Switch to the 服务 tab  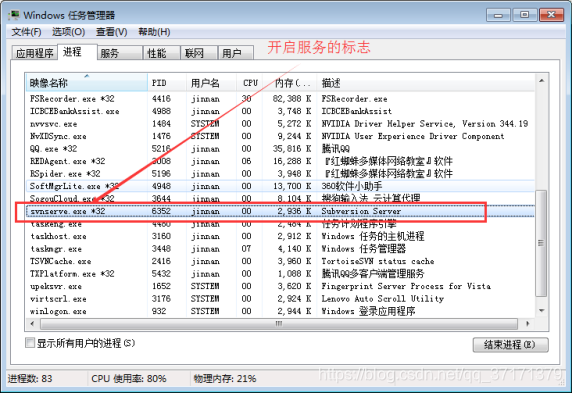tap(120, 53)
